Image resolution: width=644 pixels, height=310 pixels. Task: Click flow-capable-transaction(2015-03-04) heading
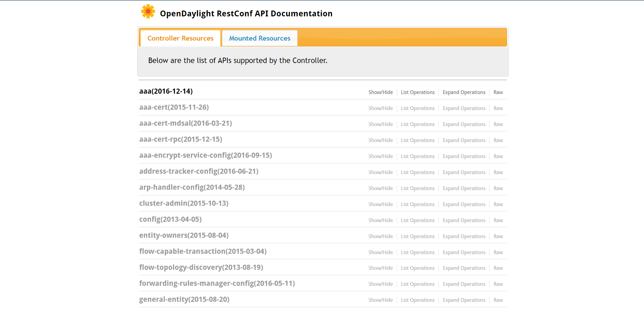pyautogui.click(x=203, y=251)
